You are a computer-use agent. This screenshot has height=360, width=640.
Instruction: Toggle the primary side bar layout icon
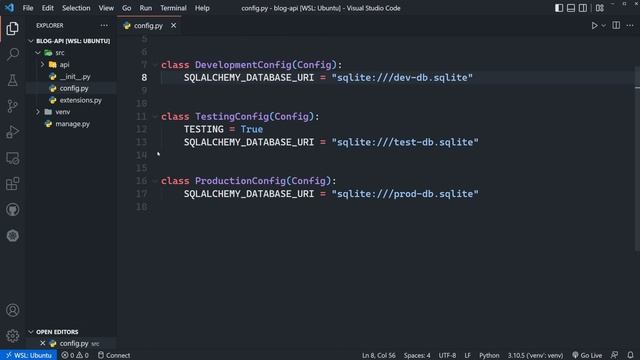tap(559, 8)
